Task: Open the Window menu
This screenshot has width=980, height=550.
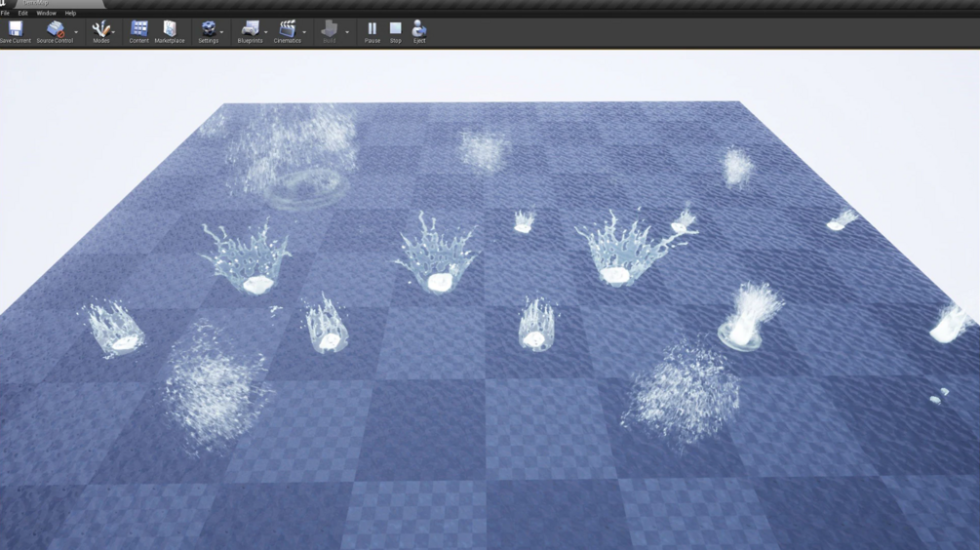Action: point(46,13)
